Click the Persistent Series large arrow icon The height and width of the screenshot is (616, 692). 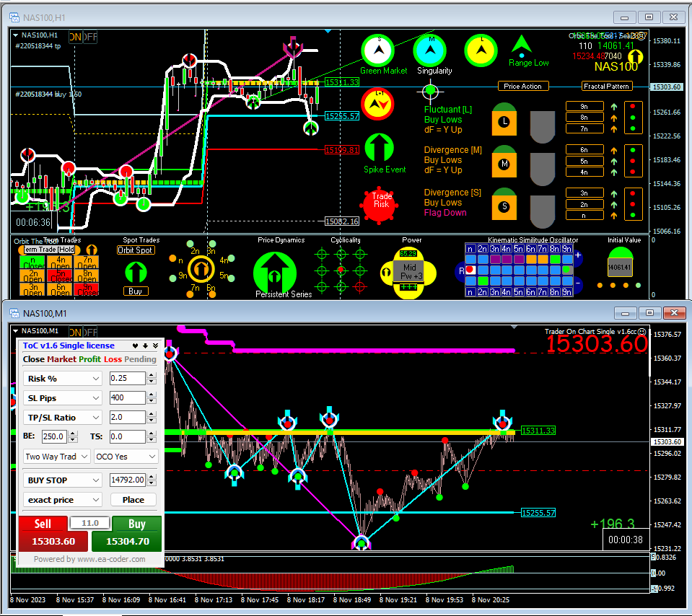(x=274, y=273)
